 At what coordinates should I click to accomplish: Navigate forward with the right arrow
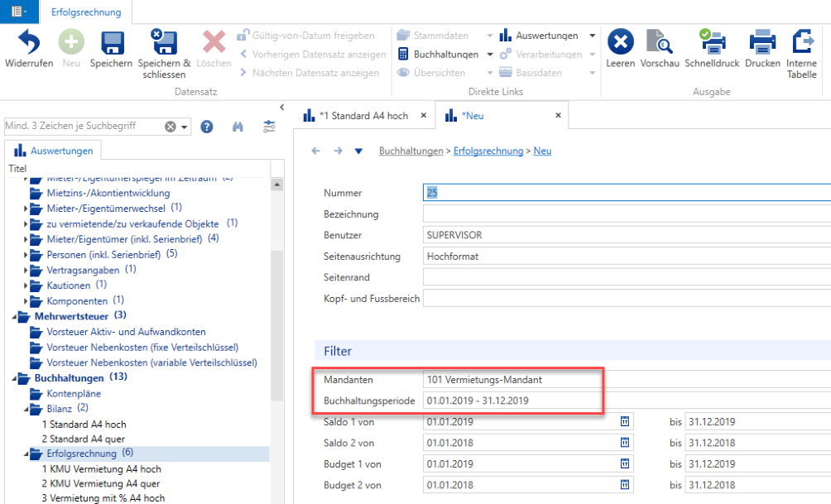(339, 151)
